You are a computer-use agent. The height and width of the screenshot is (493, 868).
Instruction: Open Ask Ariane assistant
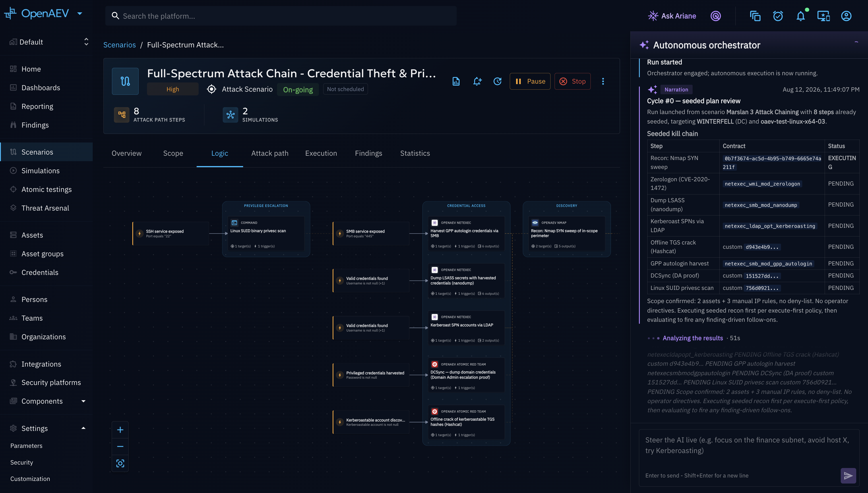(x=672, y=16)
